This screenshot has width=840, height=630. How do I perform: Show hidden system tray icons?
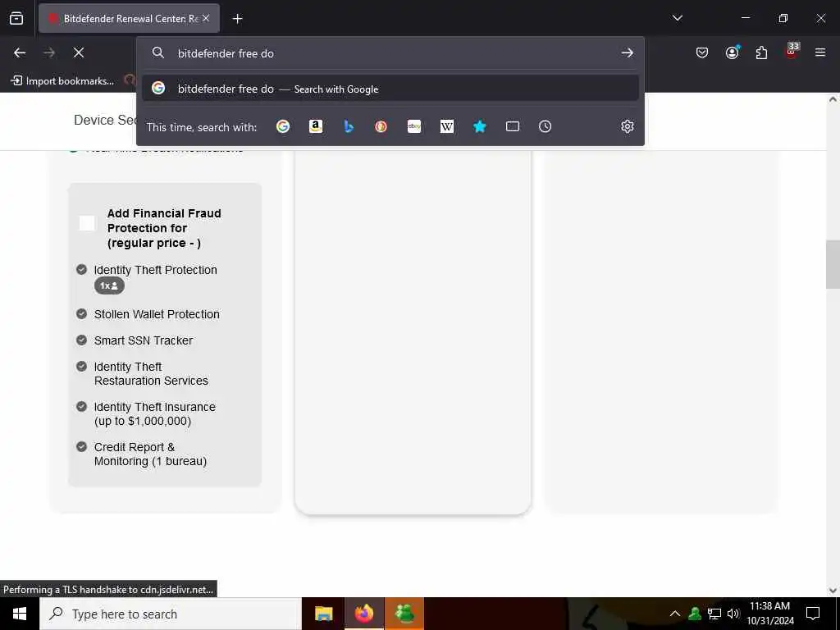point(675,614)
